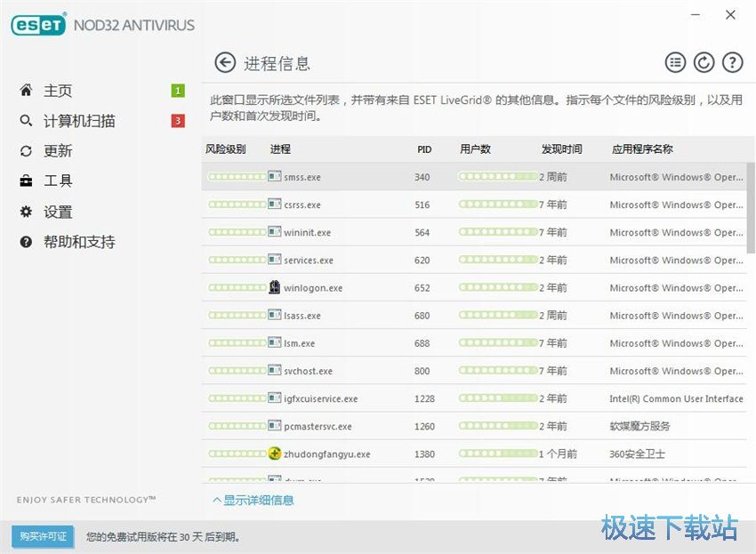Select the smss.exe process name

(302, 177)
